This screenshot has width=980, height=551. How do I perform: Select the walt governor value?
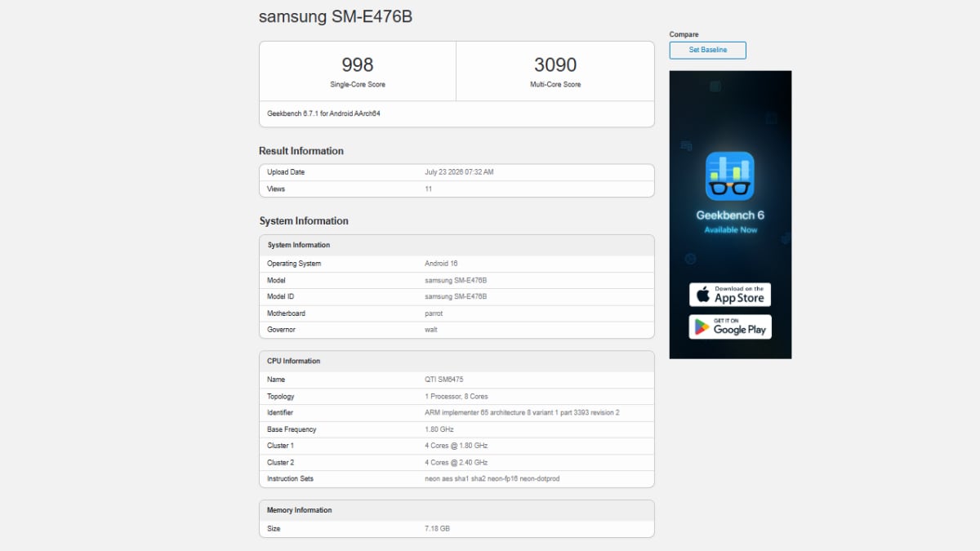click(431, 330)
